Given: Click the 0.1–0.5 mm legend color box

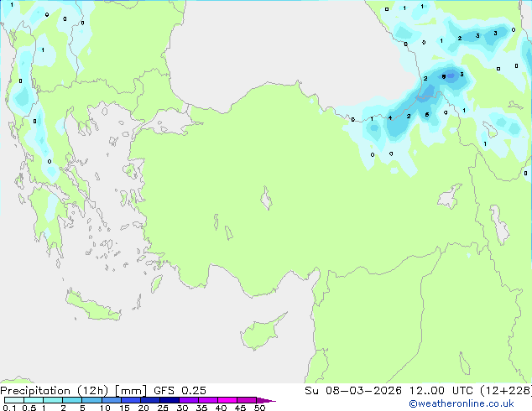Looking at the screenshot, I should 14,400.
